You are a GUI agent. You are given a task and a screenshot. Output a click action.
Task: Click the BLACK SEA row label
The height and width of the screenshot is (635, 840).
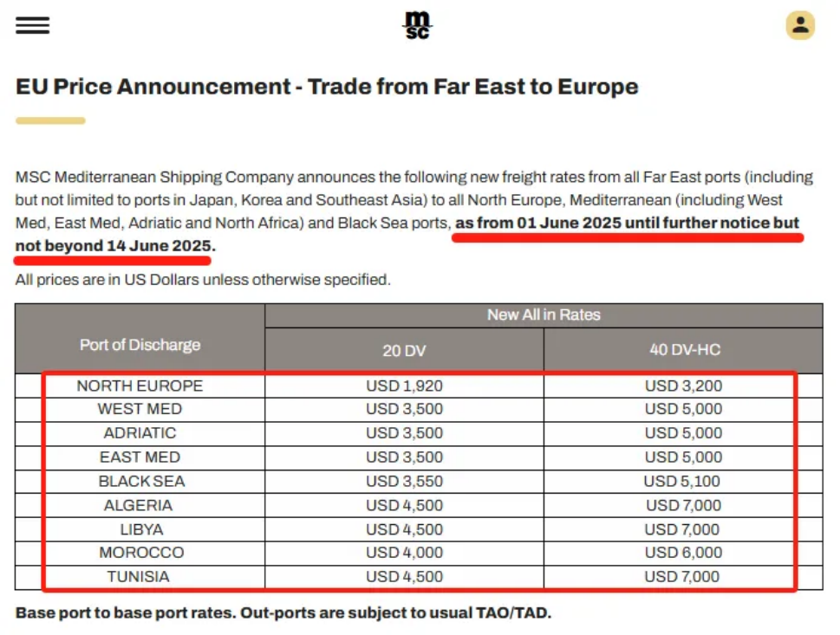(x=141, y=481)
